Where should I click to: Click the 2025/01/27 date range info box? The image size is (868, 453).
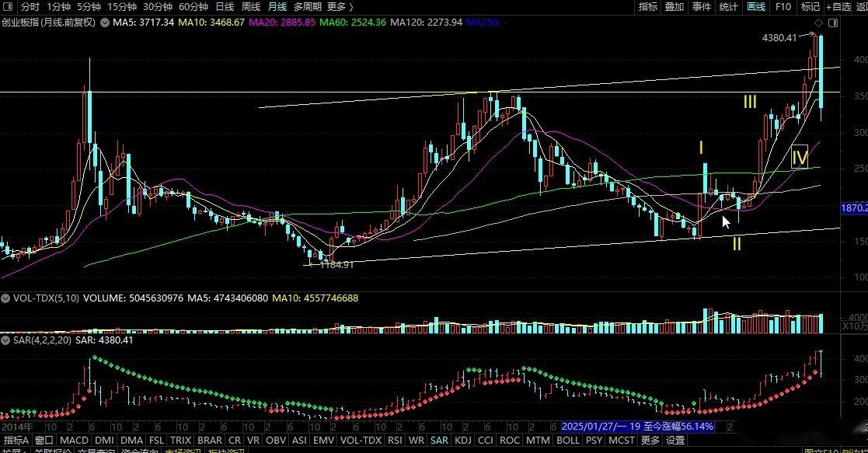pyautogui.click(x=637, y=427)
